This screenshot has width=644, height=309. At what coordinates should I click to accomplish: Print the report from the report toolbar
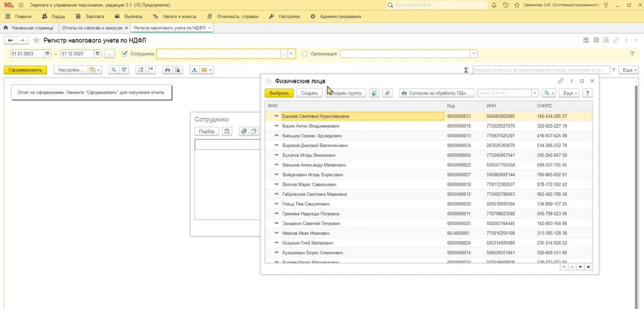[x=167, y=70]
